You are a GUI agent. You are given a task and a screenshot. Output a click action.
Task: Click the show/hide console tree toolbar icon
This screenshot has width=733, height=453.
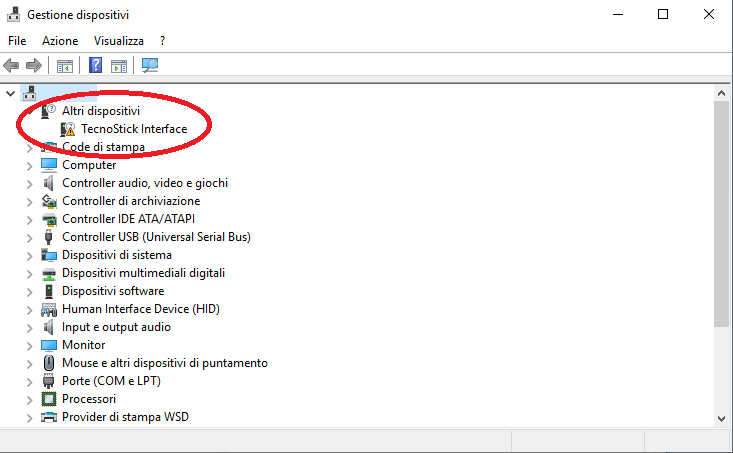coord(65,66)
